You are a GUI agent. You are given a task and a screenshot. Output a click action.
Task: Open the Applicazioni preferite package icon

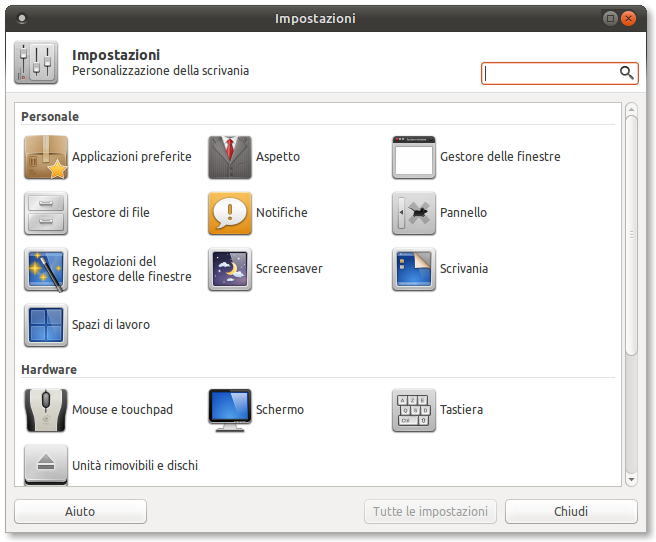point(46,157)
